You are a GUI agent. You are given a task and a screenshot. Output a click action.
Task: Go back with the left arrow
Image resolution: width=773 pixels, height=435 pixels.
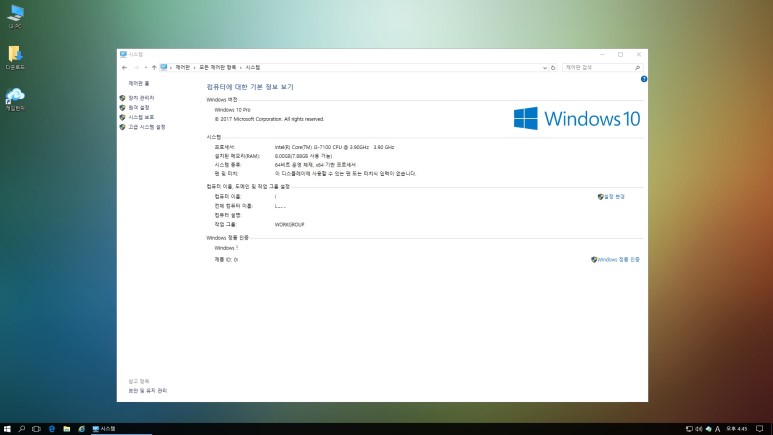pos(124,68)
